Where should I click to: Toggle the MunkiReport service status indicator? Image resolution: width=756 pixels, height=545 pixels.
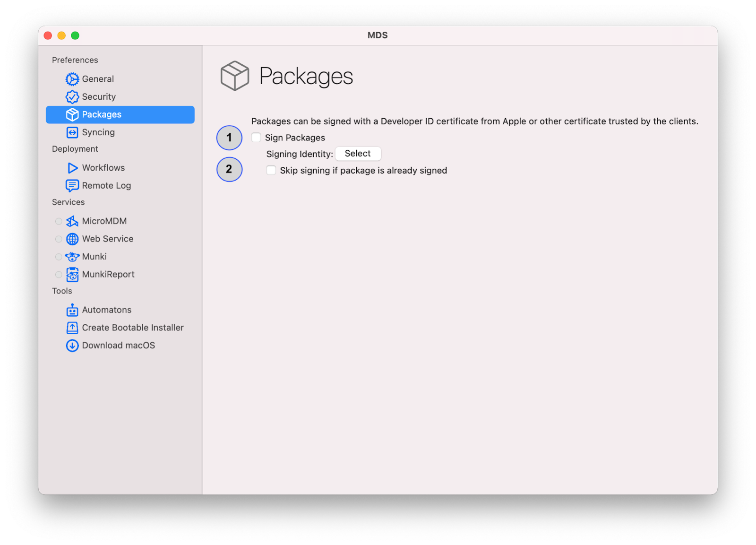click(x=59, y=275)
